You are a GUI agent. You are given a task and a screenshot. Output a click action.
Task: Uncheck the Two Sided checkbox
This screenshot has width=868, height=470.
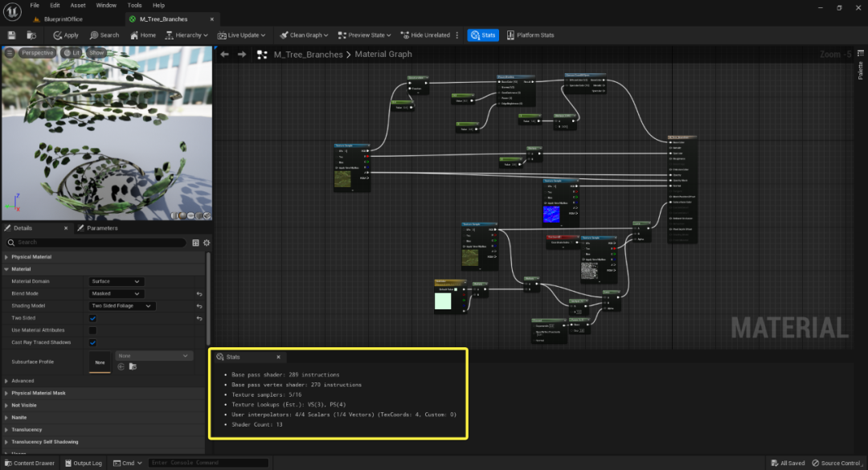(x=93, y=318)
